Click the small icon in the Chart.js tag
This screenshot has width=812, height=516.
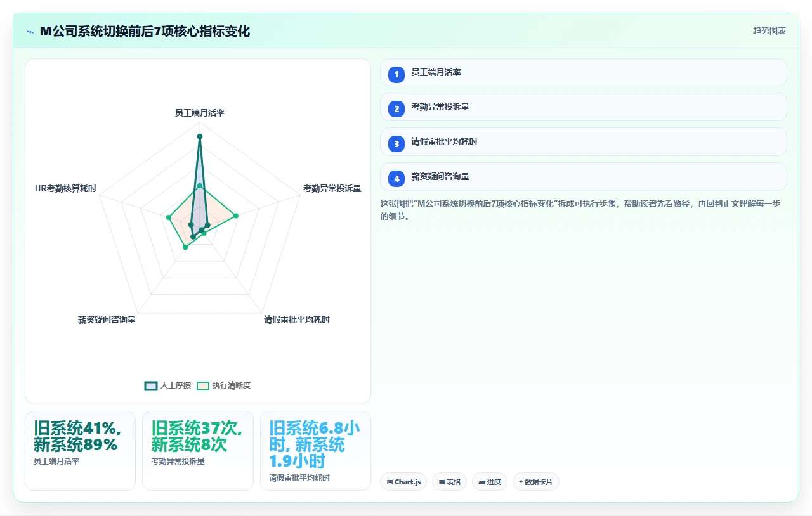(x=390, y=482)
